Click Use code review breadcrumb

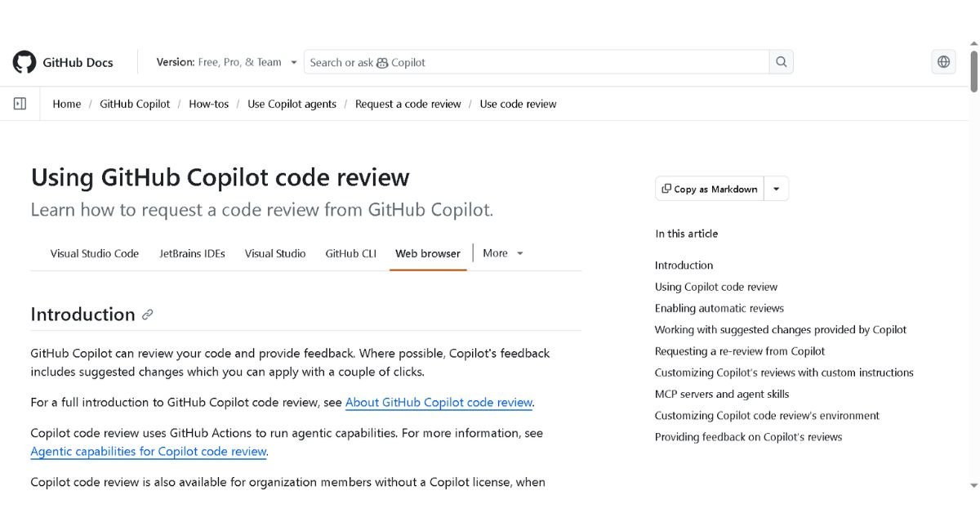(518, 104)
